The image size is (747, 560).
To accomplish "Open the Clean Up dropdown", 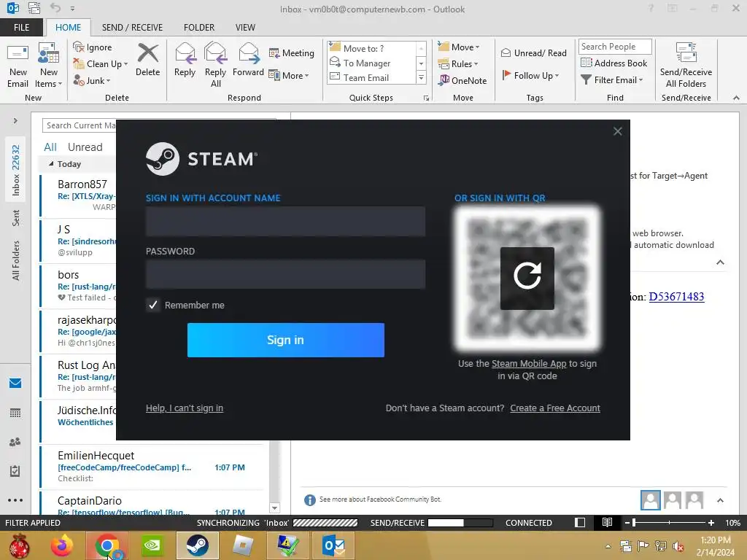I will [x=100, y=64].
